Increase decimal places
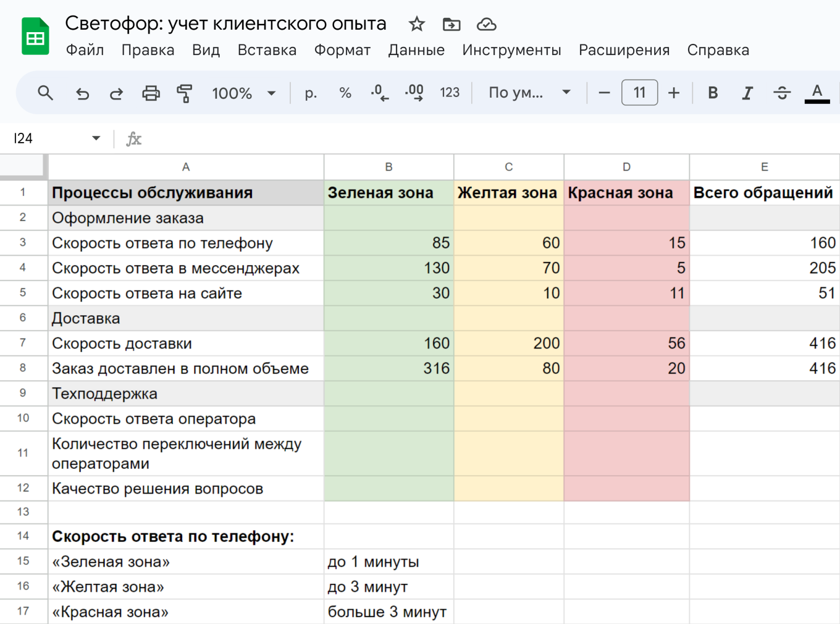The width and height of the screenshot is (840, 624). click(414, 93)
